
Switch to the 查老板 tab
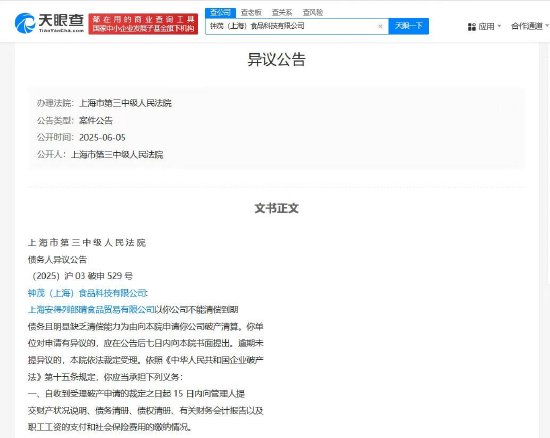click(251, 13)
